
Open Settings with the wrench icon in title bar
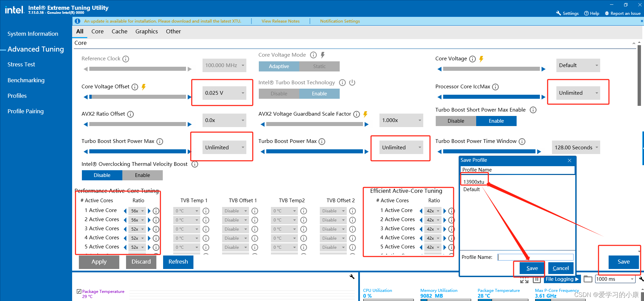559,13
